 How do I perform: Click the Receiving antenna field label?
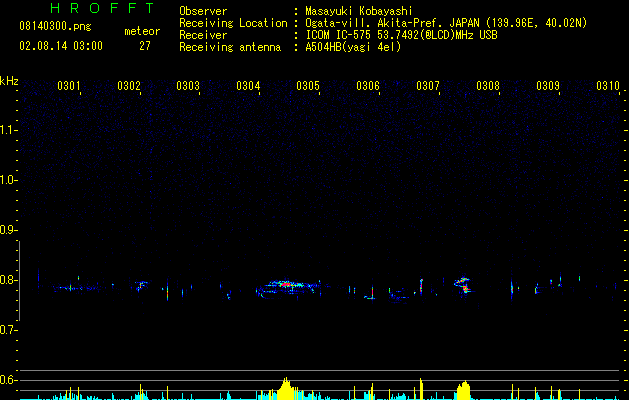[x=230, y=47]
